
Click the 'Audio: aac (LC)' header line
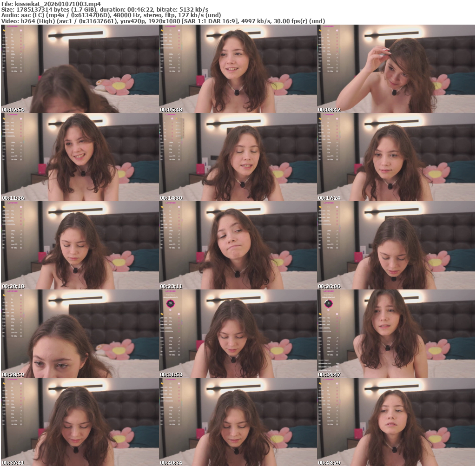coord(111,15)
